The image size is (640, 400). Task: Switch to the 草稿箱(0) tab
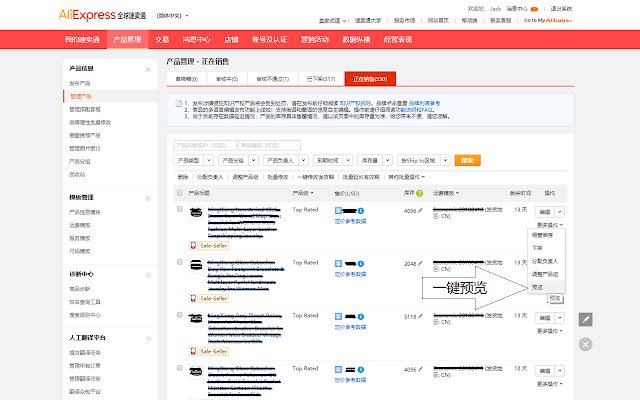tap(187, 79)
